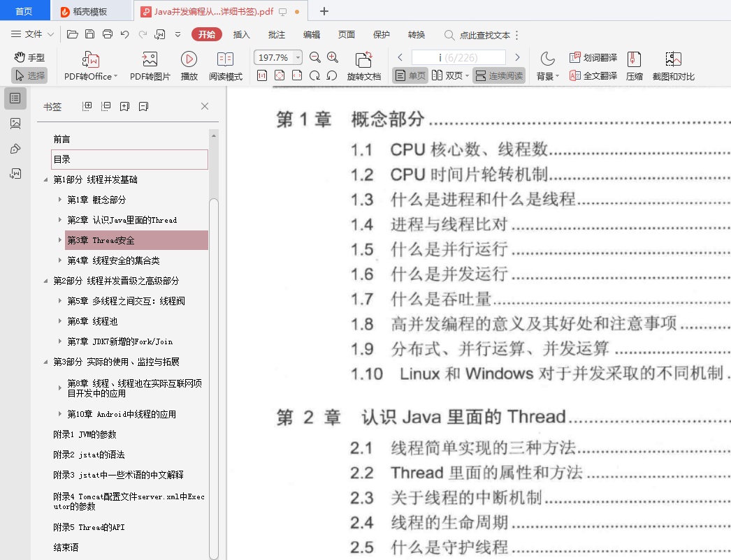Image resolution: width=731 pixels, height=560 pixels.
Task: Select the 开始 ribbon tab
Action: 207,34
